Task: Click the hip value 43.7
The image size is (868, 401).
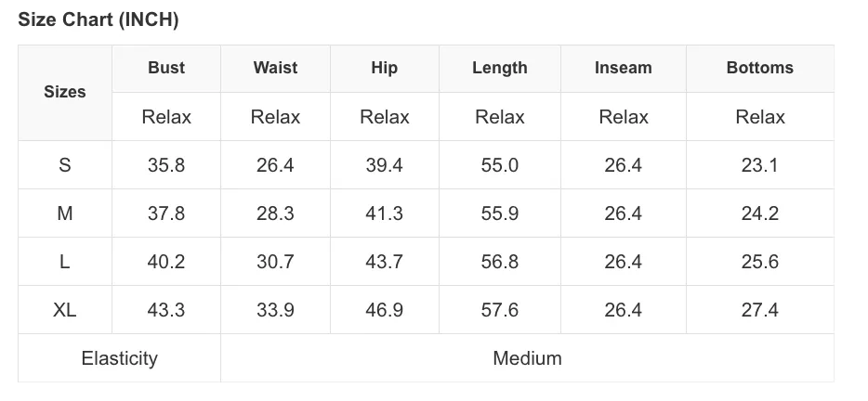Action: 384,261
